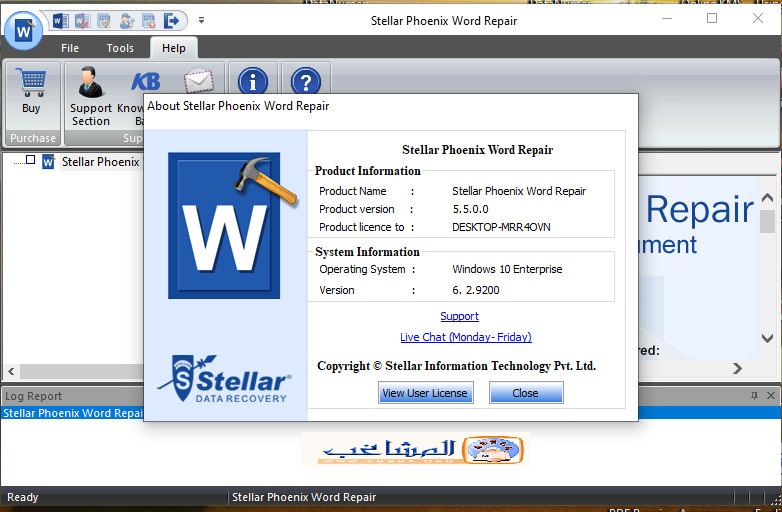
Task: Click the notepad-with-checkmark quick-access icon
Action: [x=104, y=20]
